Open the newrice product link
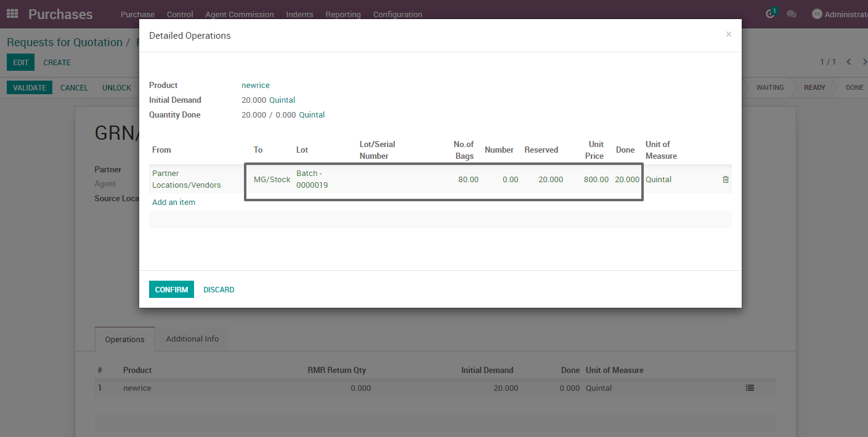868x437 pixels. click(255, 85)
